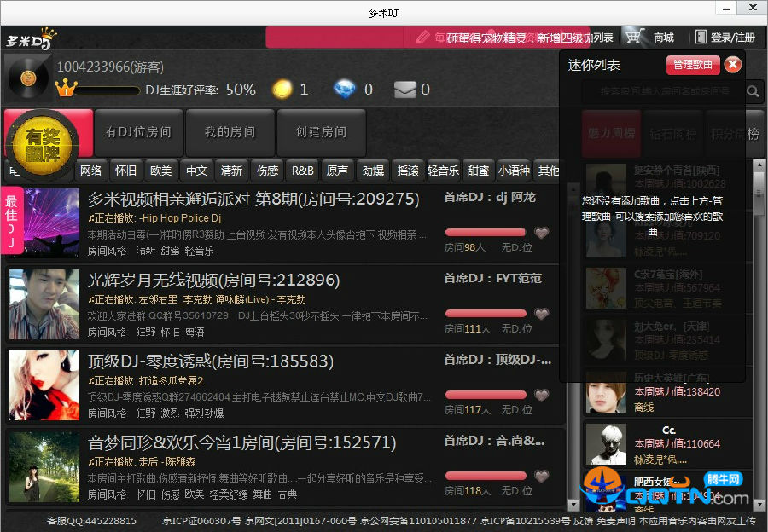Screen dimensions: 768x532
Task: Switch to 有DJ位房间 tab
Action: point(138,132)
